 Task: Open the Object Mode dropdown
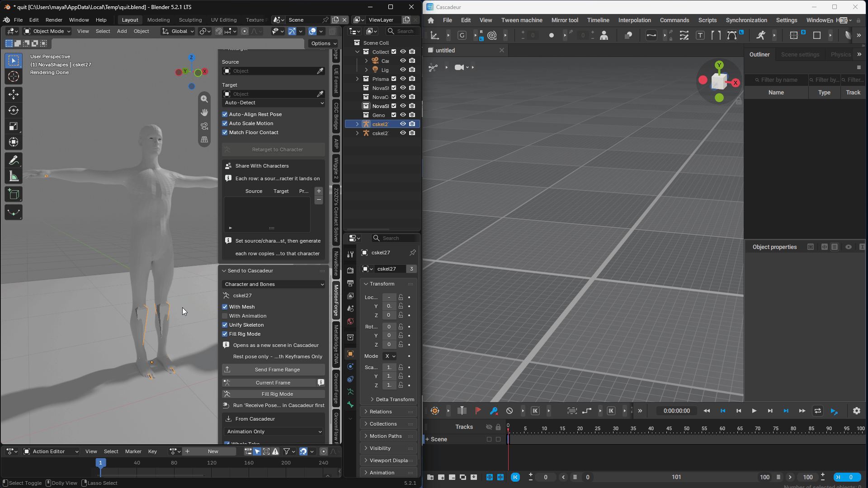pyautogui.click(x=47, y=31)
